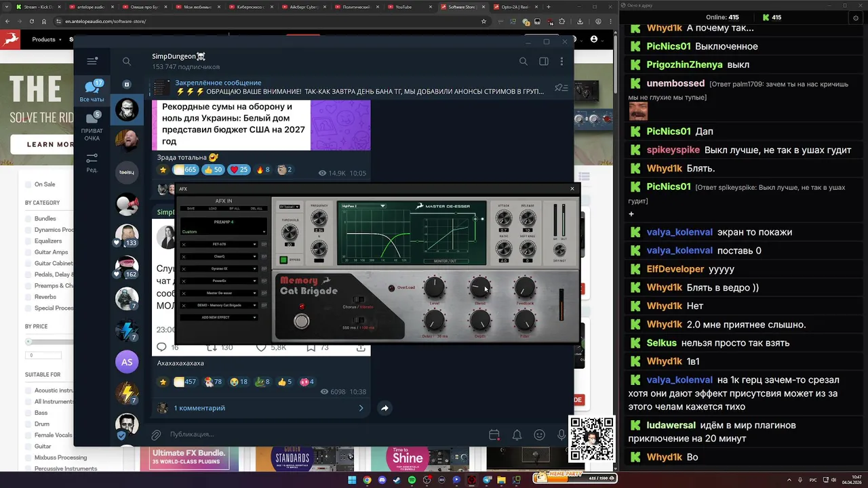Toggle Telegram right side panel icon
Screen dimensions: 868x488
[x=543, y=61]
